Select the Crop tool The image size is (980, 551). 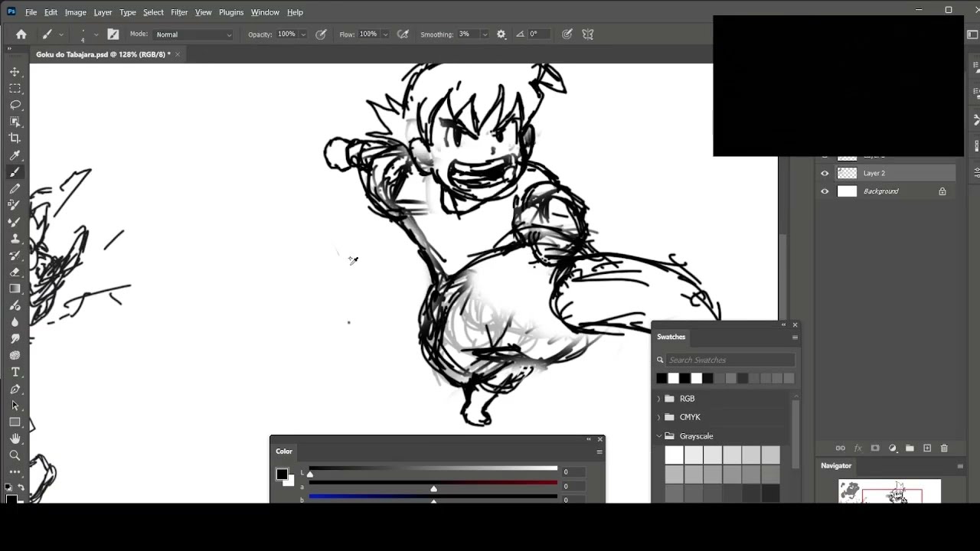tap(15, 139)
